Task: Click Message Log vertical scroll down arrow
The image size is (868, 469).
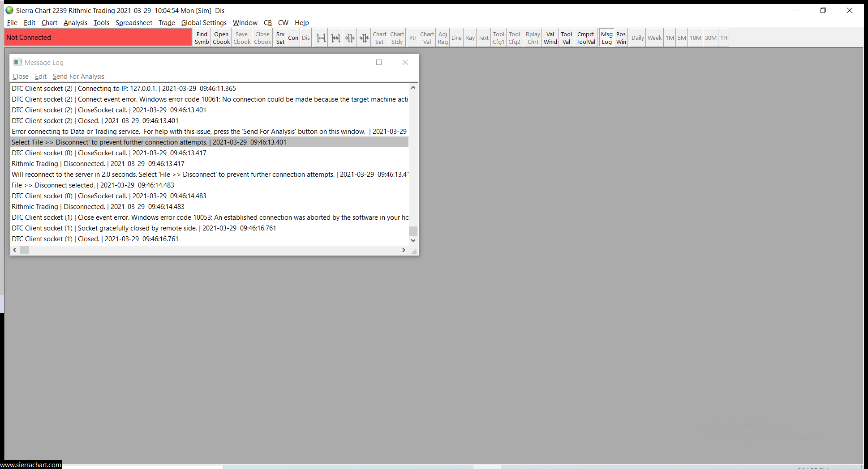Action: tap(413, 240)
